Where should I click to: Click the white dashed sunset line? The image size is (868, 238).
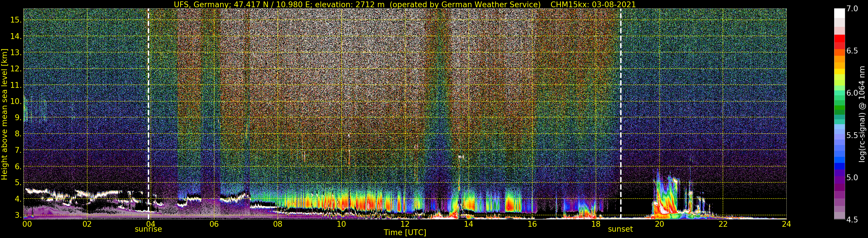621,114
